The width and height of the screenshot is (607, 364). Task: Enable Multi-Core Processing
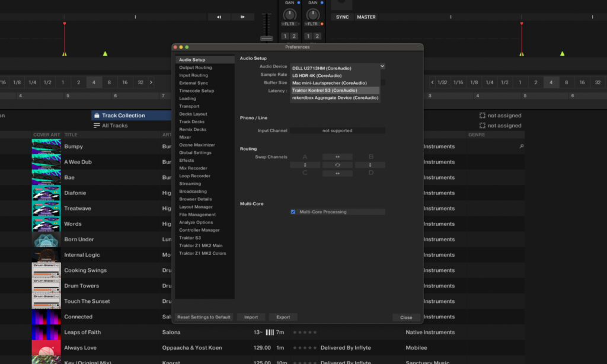[293, 211]
